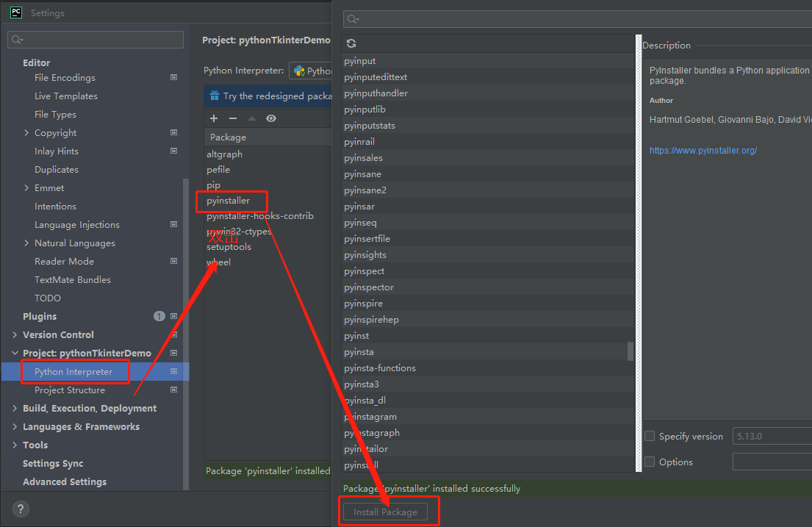Expand Languages & Frameworks section
Image resolution: width=812 pixels, height=527 pixels.
click(x=15, y=426)
